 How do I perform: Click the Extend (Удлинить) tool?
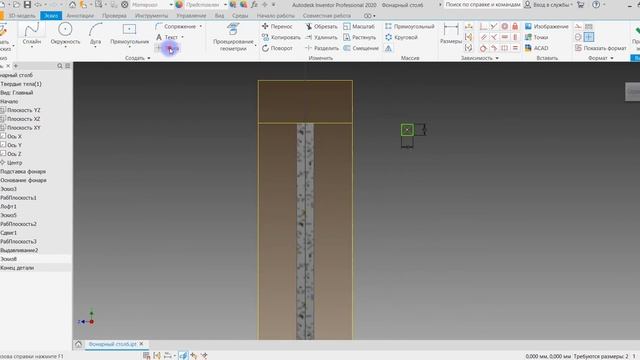click(x=321, y=37)
